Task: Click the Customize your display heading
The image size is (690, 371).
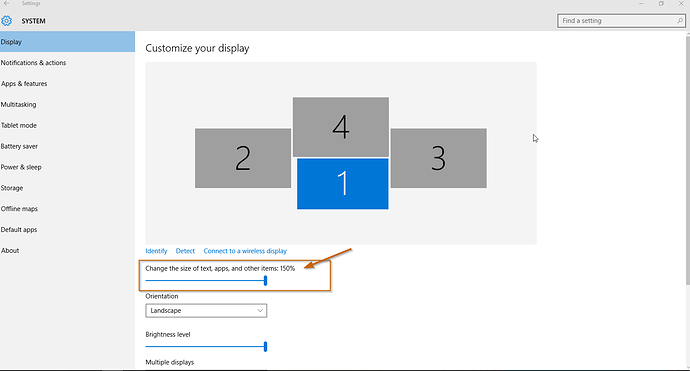Action: (x=197, y=48)
